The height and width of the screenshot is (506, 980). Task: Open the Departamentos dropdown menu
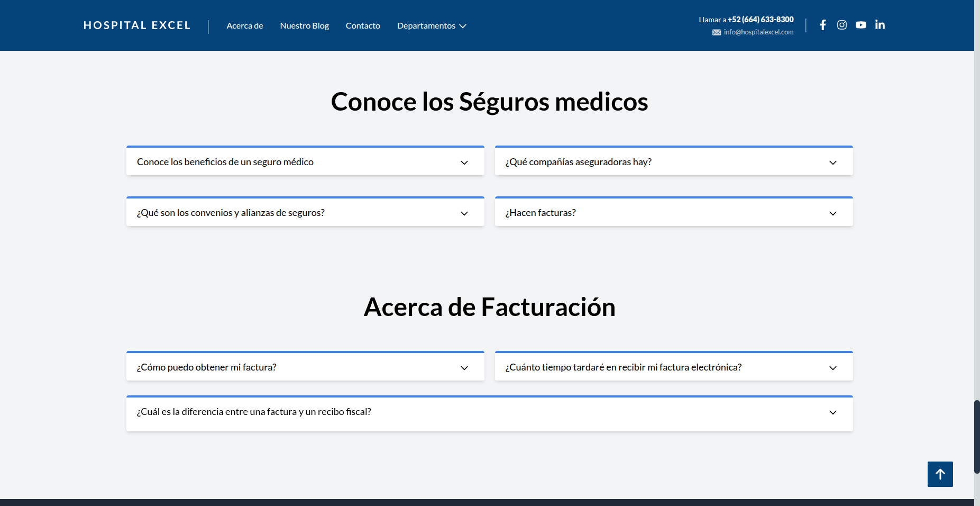[x=432, y=26]
